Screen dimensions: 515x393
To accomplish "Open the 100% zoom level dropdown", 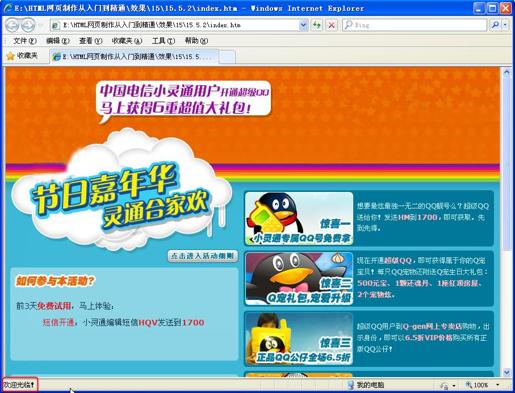I will pyautogui.click(x=498, y=385).
